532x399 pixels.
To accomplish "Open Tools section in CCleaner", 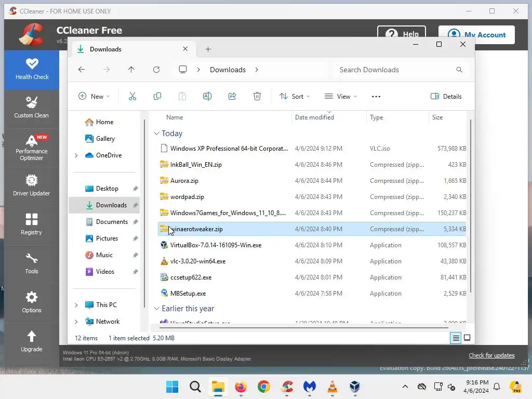I will [32, 263].
